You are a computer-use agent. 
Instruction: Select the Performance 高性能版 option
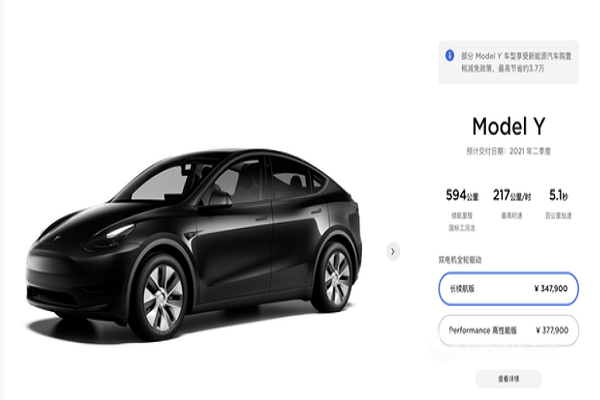[x=508, y=330]
